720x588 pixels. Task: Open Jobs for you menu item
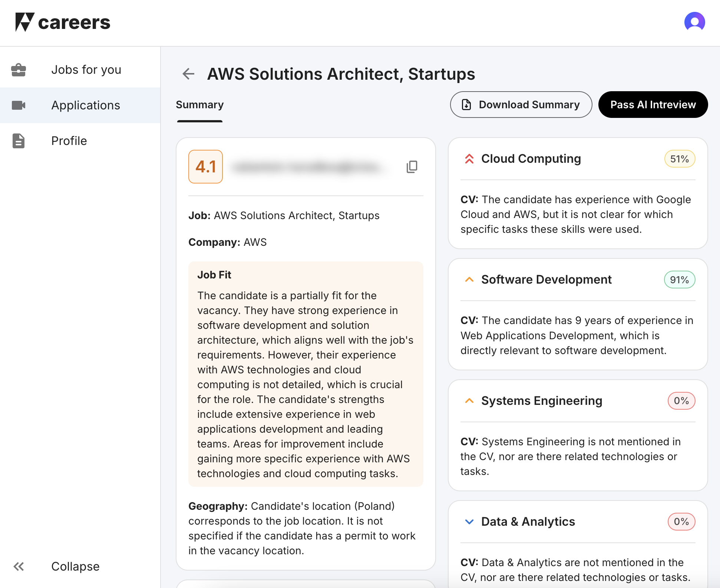[x=86, y=70]
